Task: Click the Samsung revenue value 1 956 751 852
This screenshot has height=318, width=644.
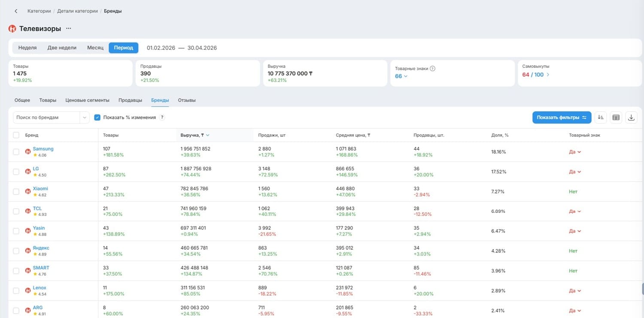Action: pyautogui.click(x=195, y=149)
